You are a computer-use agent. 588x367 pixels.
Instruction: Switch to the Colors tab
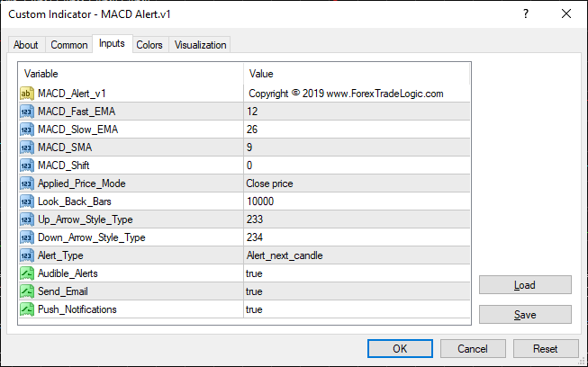click(x=149, y=45)
